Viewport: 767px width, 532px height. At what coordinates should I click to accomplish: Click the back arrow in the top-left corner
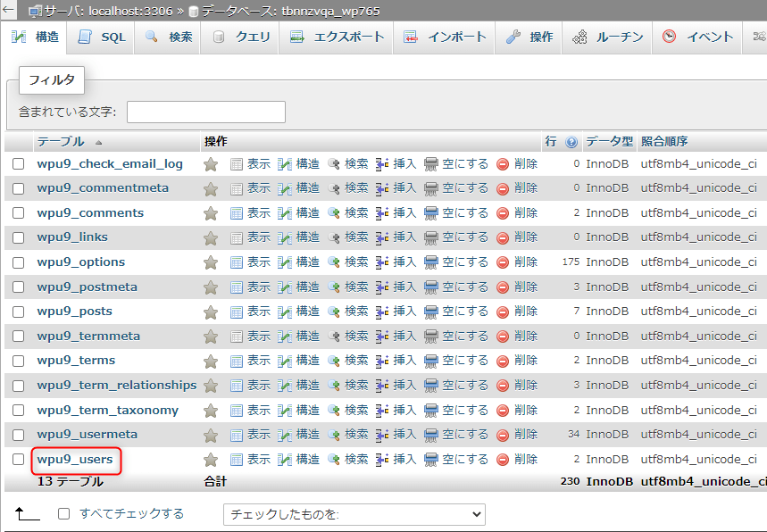tap(8, 9)
